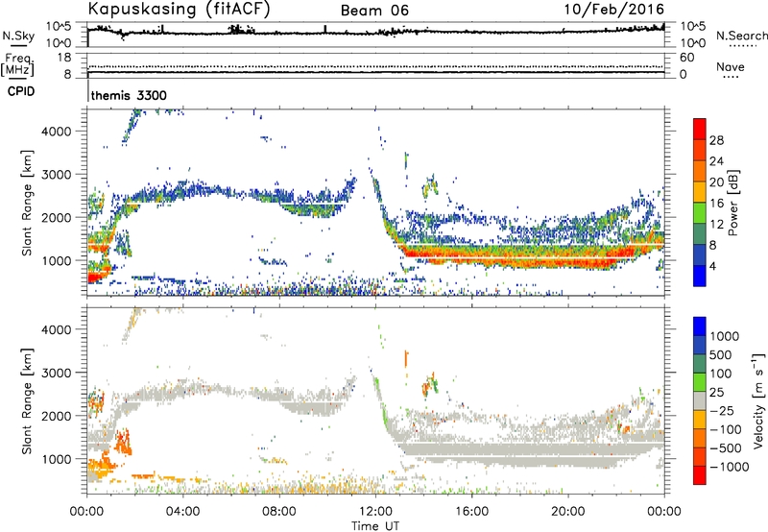This screenshot has height=532, width=768.
Task: Click the '4000' tick on the power panel range axis
Action: 56,132
